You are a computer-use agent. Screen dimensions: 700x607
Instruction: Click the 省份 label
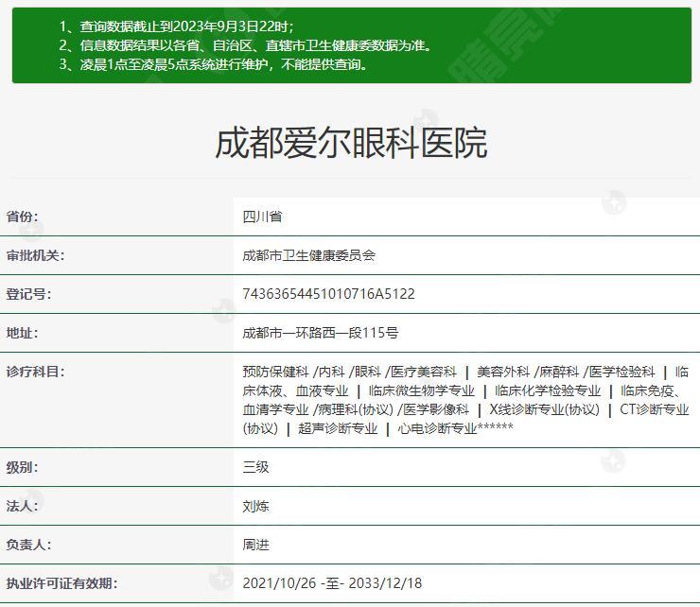tap(22, 217)
